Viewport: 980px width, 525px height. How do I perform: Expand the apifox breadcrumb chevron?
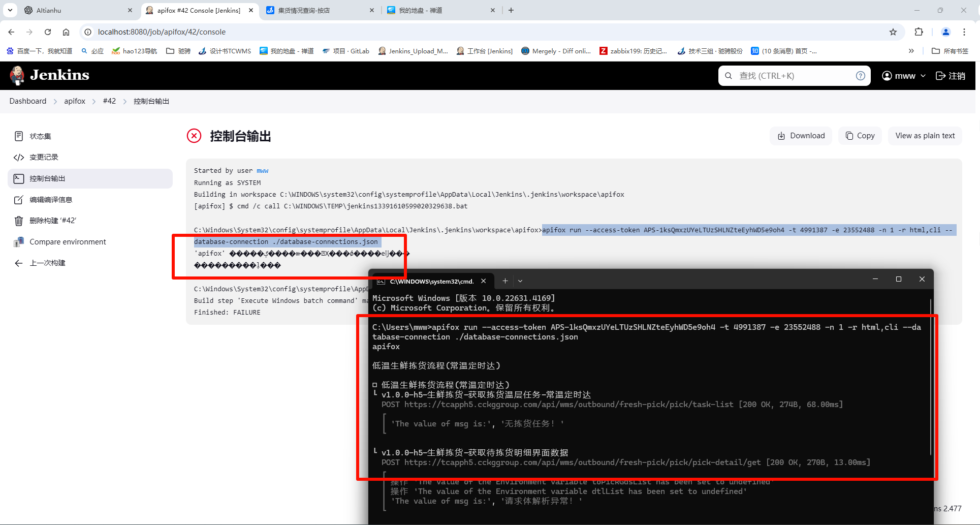coord(94,102)
